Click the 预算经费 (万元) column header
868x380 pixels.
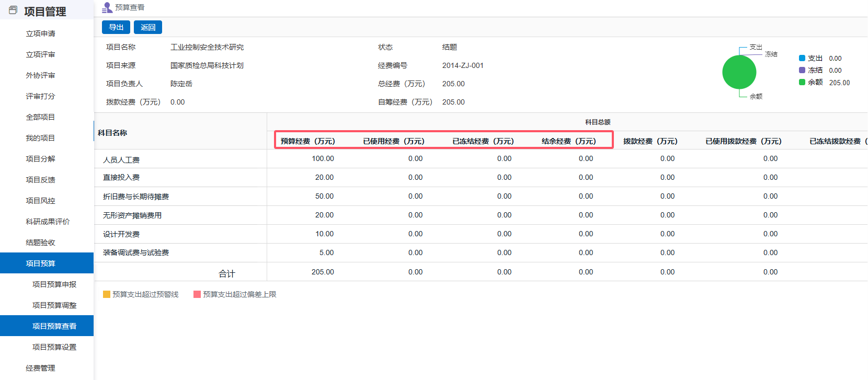[x=307, y=141]
